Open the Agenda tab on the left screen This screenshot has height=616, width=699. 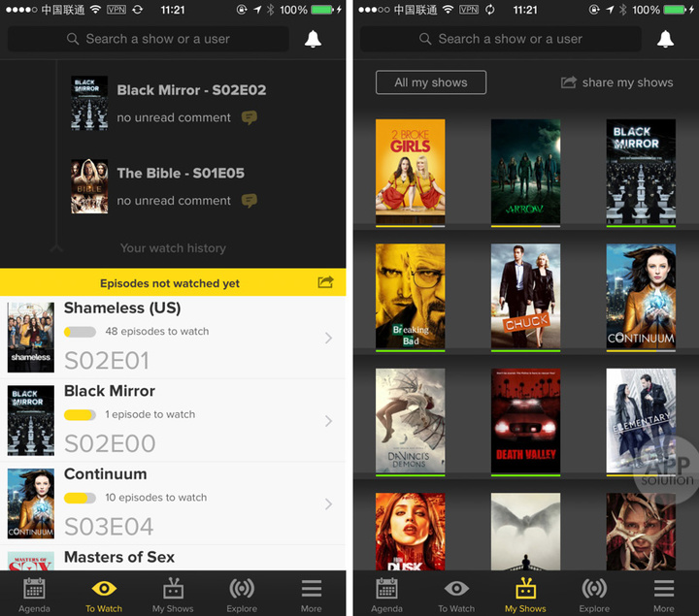point(34,594)
